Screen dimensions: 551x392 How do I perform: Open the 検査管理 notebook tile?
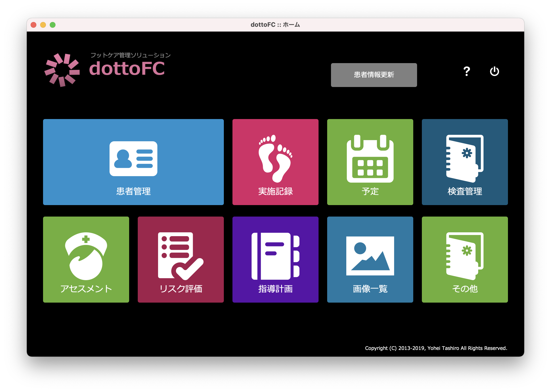(465, 162)
